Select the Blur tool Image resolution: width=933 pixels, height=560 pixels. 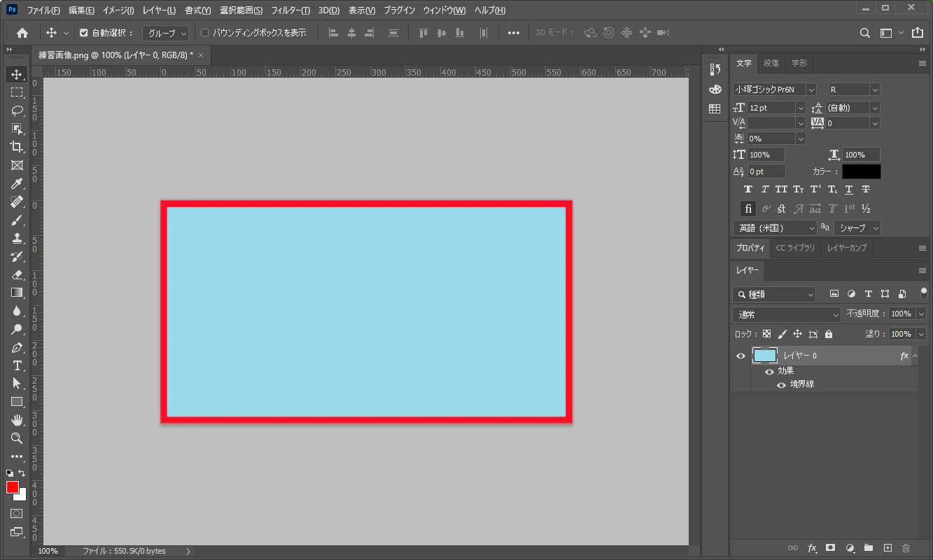click(x=17, y=311)
